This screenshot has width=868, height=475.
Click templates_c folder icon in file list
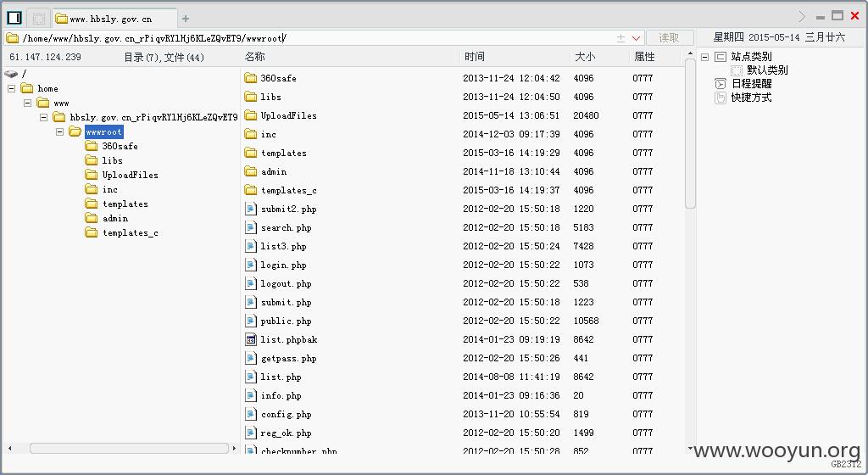pyautogui.click(x=251, y=190)
